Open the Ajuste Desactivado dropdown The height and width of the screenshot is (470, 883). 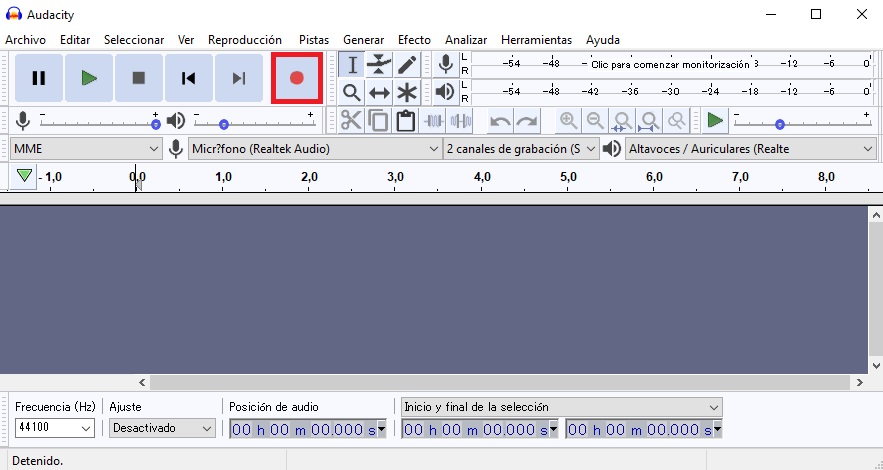click(x=162, y=428)
